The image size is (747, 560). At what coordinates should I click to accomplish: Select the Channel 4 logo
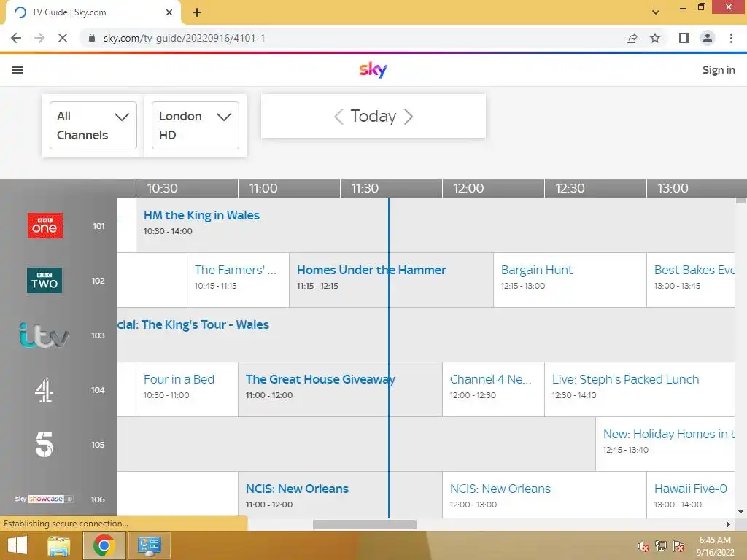[x=44, y=390]
